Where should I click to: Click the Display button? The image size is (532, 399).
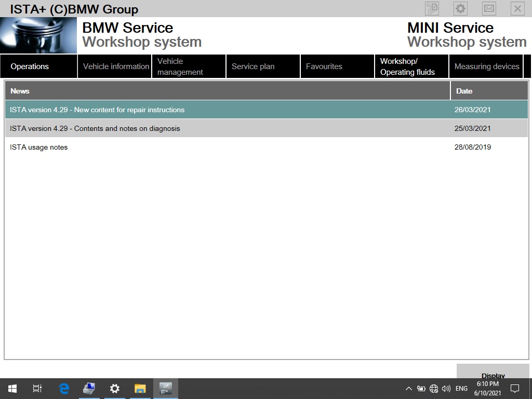tap(493, 376)
